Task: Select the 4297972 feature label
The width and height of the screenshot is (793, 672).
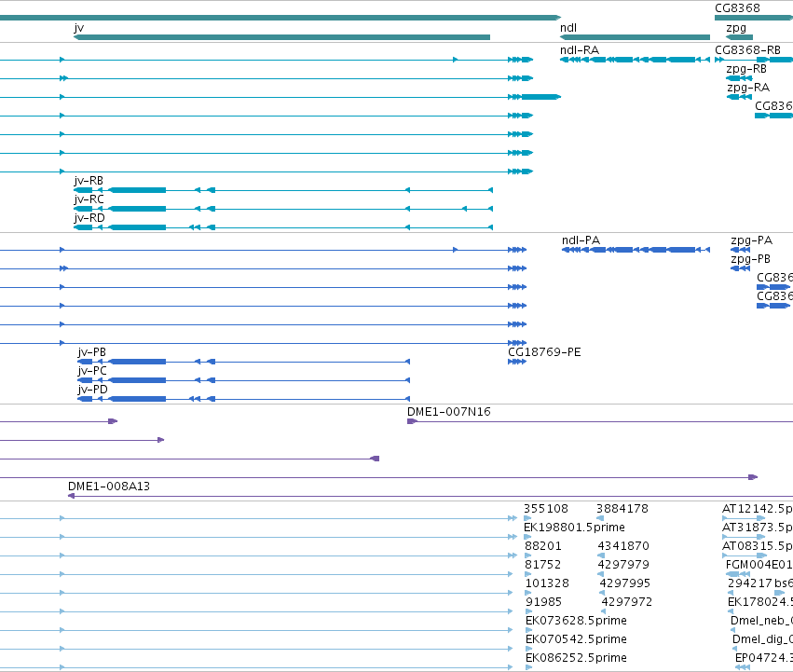Action: pyautogui.click(x=626, y=602)
